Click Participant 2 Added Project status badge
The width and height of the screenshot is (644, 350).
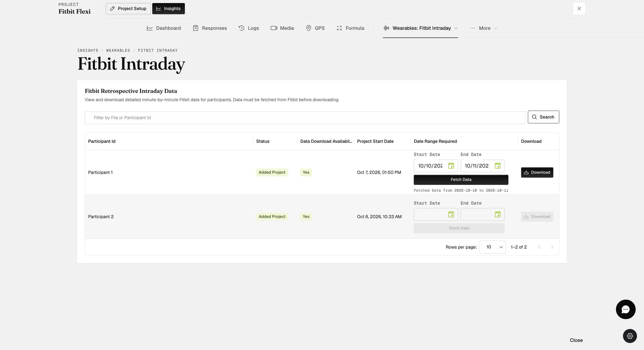[272, 217]
